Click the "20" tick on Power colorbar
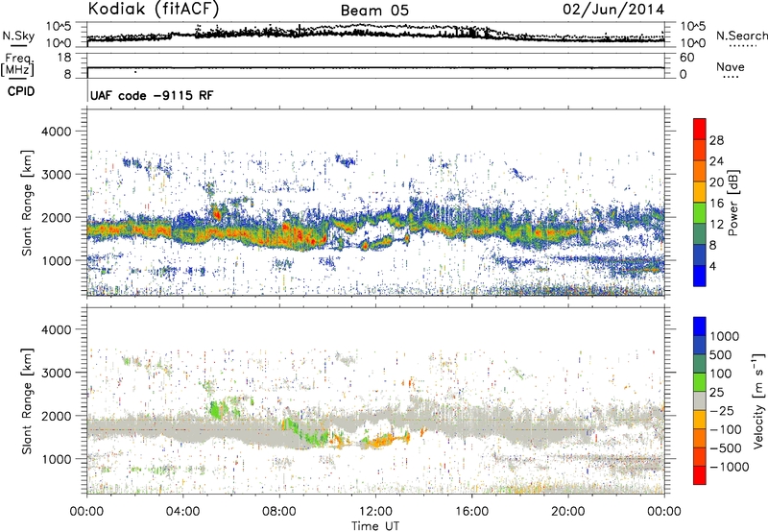This screenshot has width=768, height=532. click(716, 182)
